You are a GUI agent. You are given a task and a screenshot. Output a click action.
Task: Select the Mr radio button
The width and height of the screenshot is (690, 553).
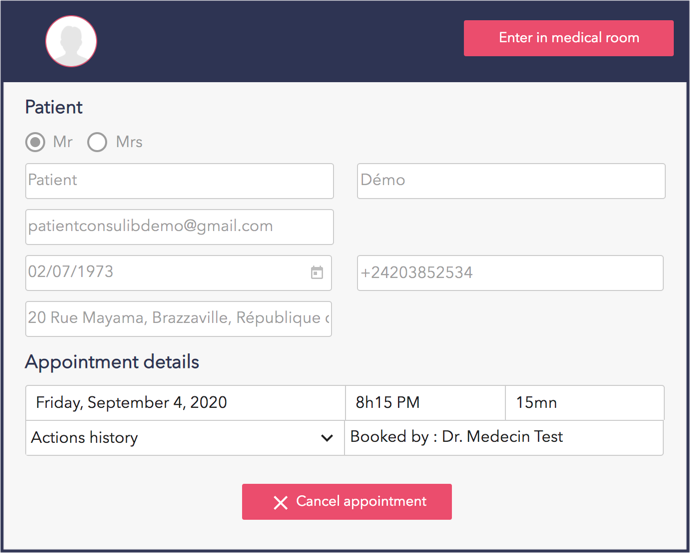point(35,142)
